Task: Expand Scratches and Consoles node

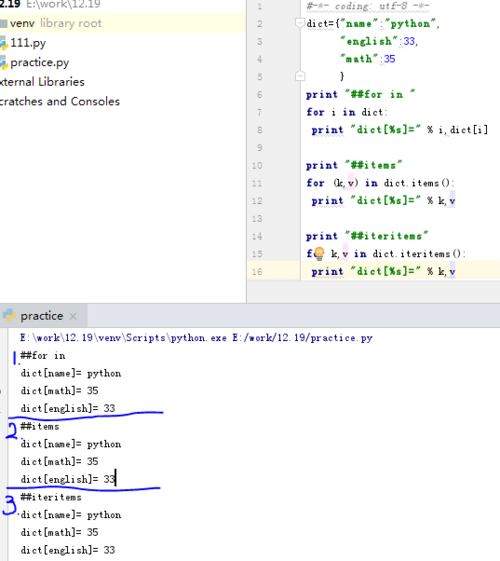Action: click(x=60, y=101)
